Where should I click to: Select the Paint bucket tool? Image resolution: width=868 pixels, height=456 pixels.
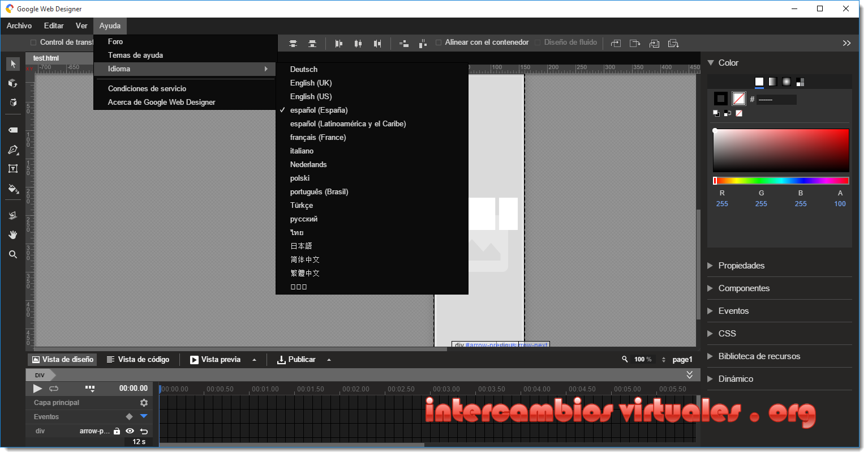13,189
